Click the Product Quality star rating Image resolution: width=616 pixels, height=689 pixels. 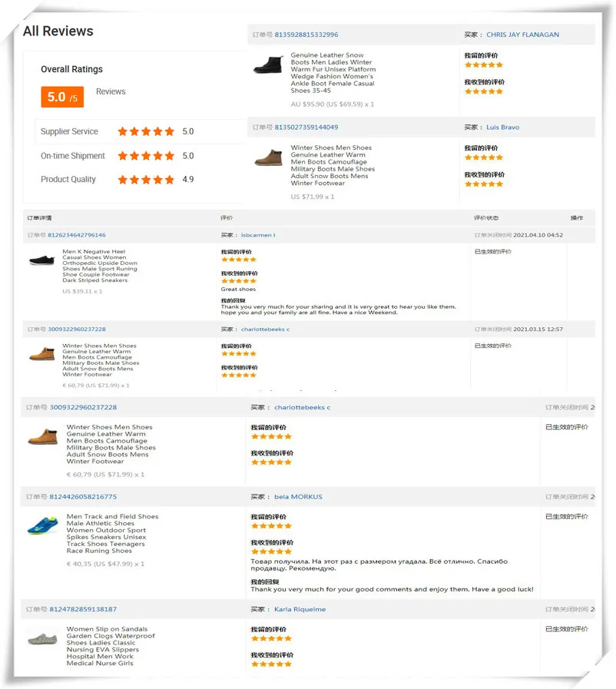[x=146, y=180]
